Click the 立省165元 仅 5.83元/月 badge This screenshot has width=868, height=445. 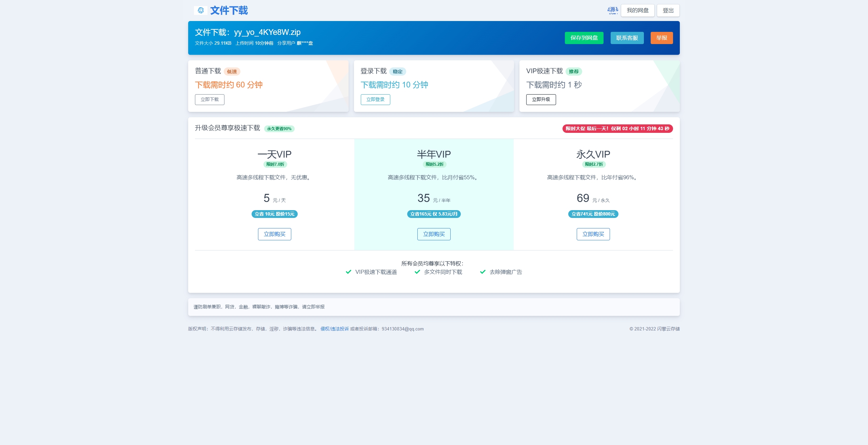pyautogui.click(x=434, y=214)
